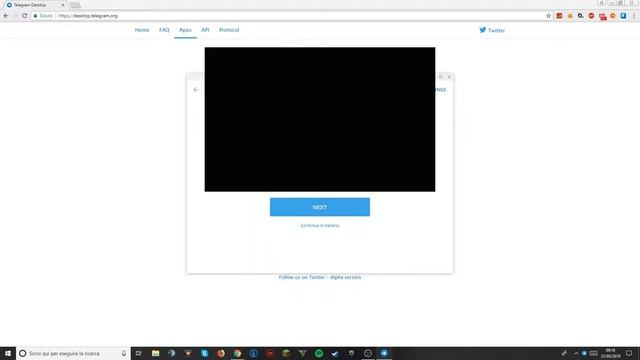The width and height of the screenshot is (640, 360).
Task: Click the browser back arrow
Action: pos(6,16)
